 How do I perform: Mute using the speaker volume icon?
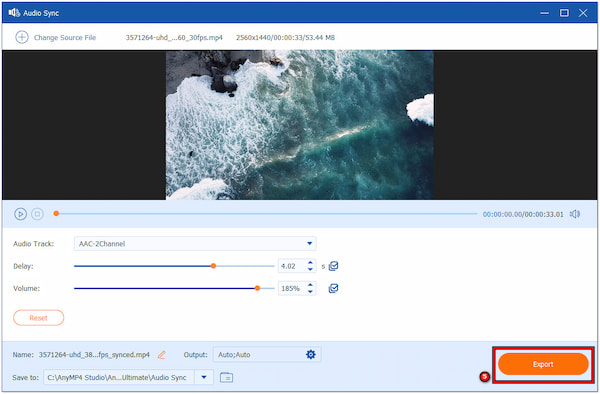[x=575, y=214]
